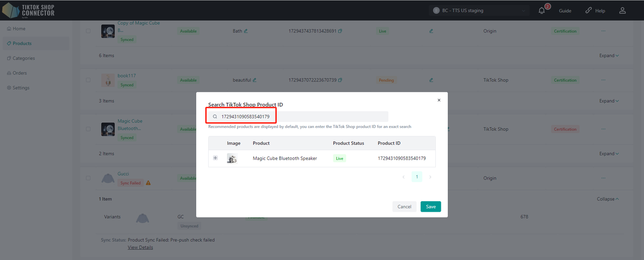Image resolution: width=644 pixels, height=260 pixels.
Task: Open the user account icon
Action: (x=622, y=11)
